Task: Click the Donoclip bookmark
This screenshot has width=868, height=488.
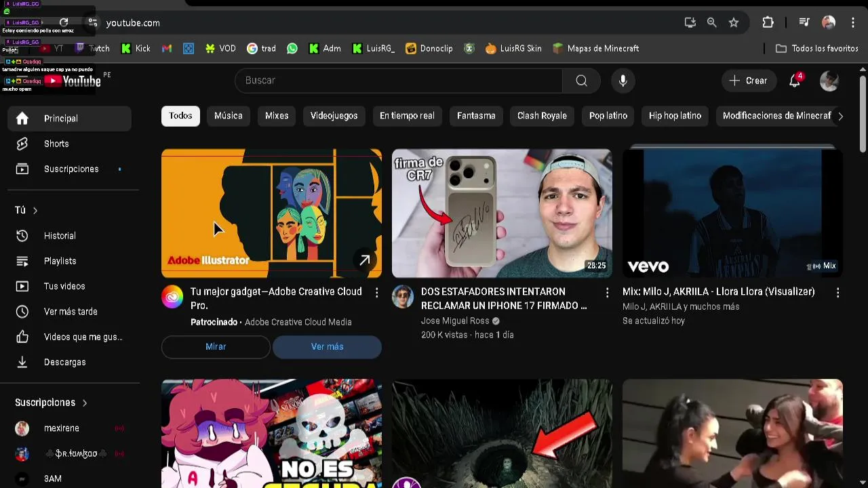Action: (x=429, y=49)
